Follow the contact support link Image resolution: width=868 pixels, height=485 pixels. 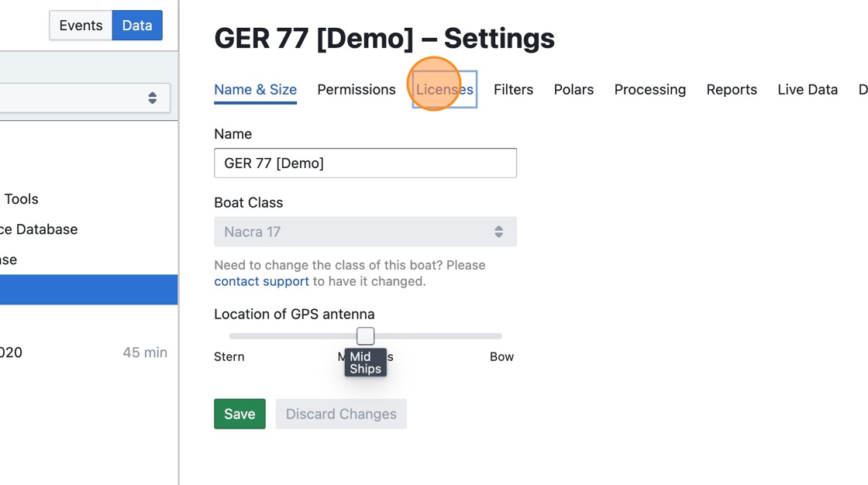click(261, 281)
